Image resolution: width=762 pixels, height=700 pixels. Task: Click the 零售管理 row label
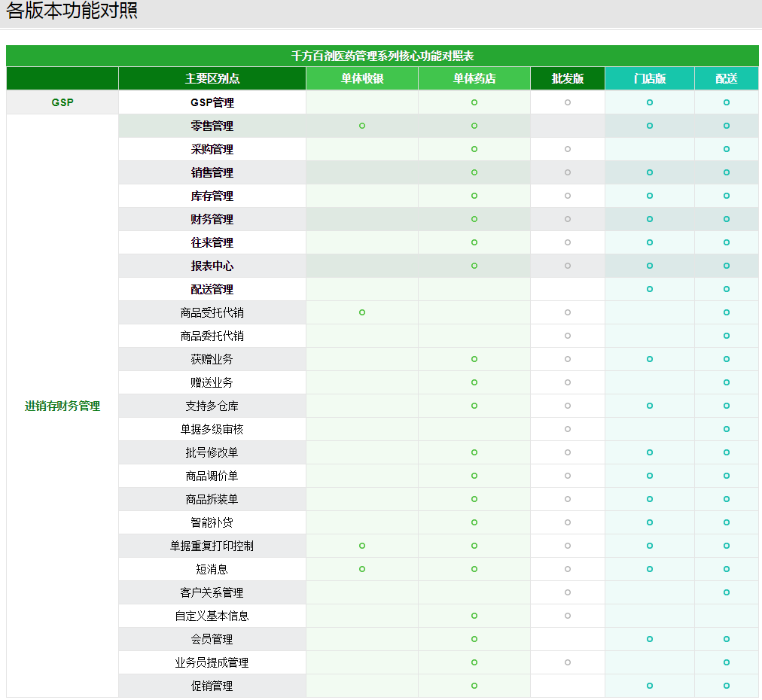pyautogui.click(x=212, y=126)
